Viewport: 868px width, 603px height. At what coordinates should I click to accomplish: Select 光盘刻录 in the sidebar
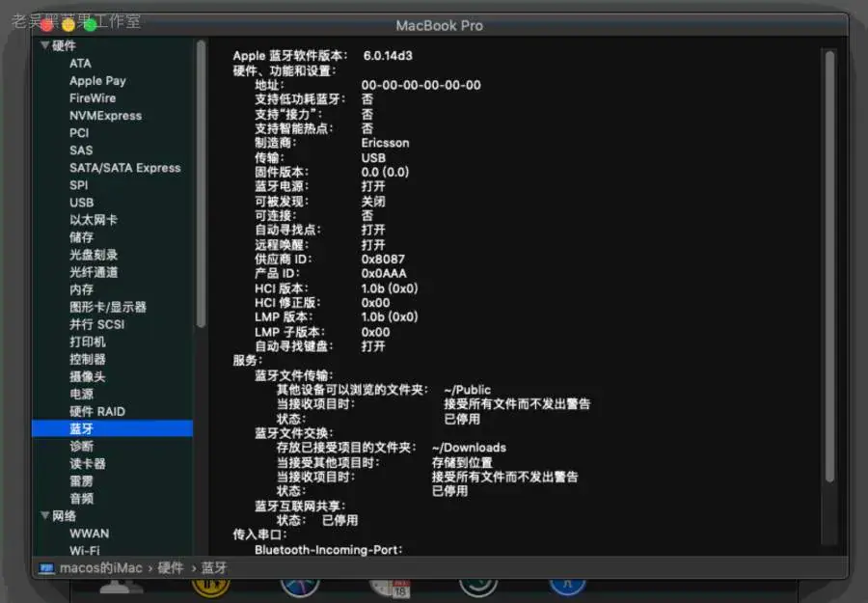(x=93, y=255)
